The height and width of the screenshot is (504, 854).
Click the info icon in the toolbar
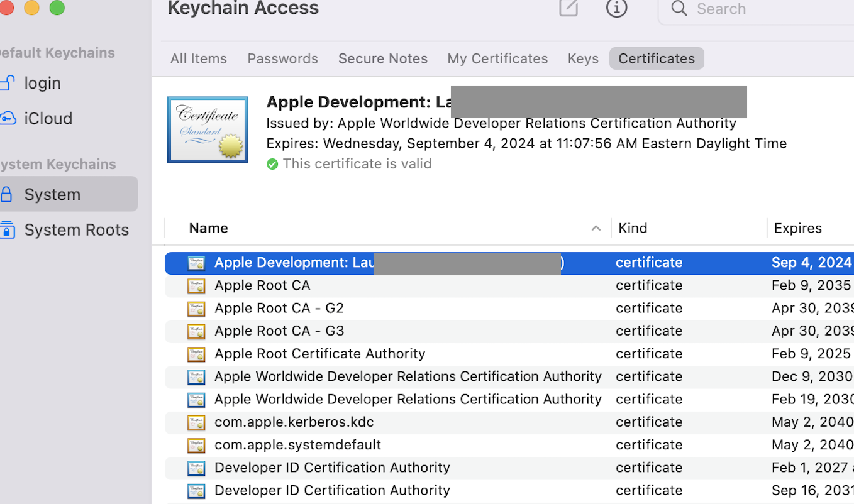[x=616, y=8]
